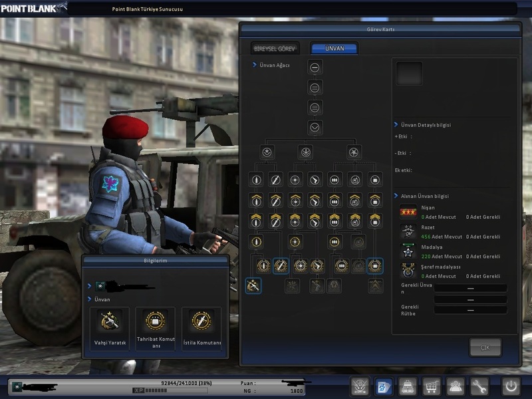This screenshot has height=399, width=532.
Task: Click the first Gerekli Ünvan field
Action: [471, 289]
